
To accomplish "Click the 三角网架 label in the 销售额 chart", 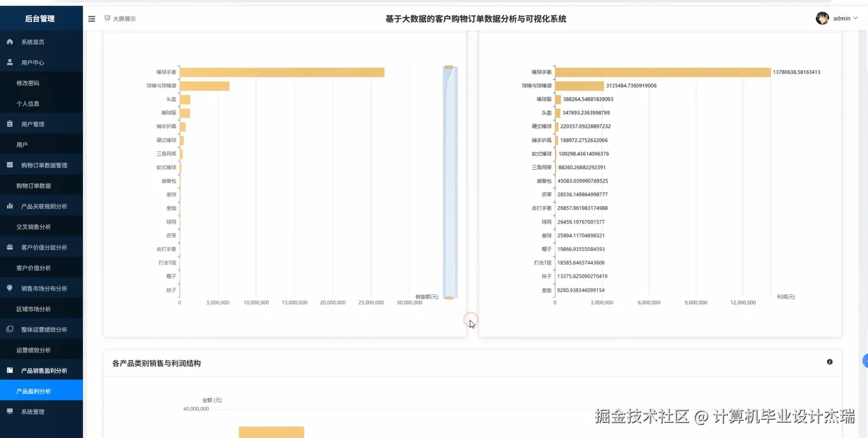I will pyautogui.click(x=167, y=153).
